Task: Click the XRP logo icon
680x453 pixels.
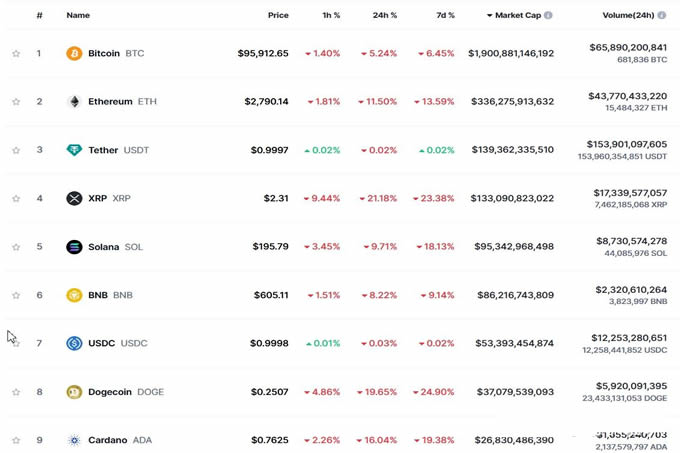Action: click(74, 198)
